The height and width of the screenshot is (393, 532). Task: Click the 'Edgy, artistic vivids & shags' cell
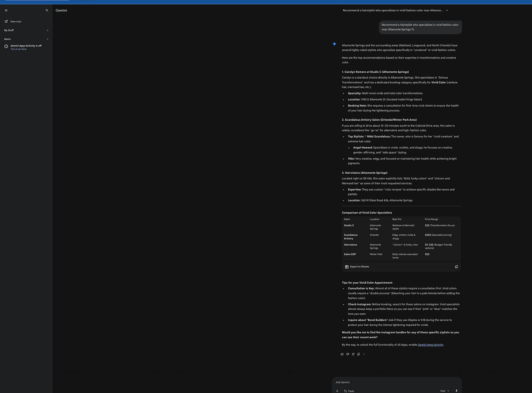click(404, 237)
